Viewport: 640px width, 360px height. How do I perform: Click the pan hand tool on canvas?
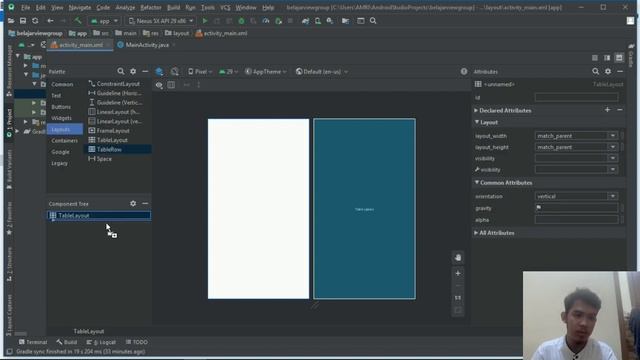pos(458,258)
